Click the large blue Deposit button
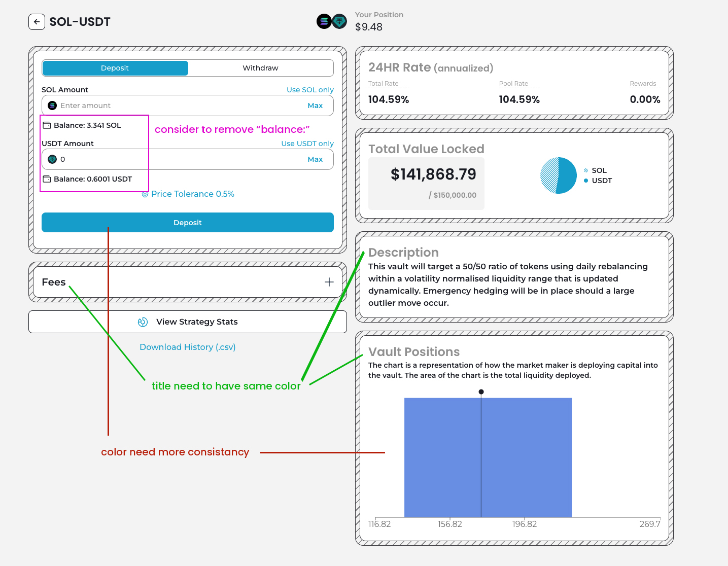This screenshot has height=566, width=728. tap(188, 223)
